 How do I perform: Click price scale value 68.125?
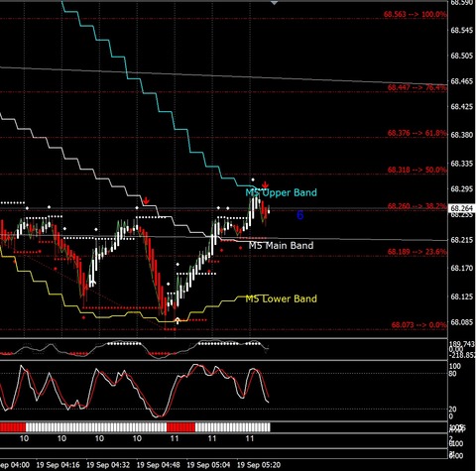pyautogui.click(x=462, y=296)
